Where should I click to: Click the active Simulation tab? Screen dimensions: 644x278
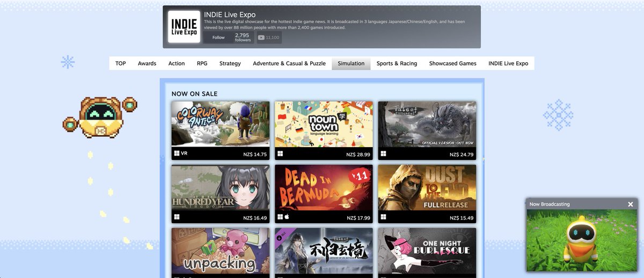point(351,63)
